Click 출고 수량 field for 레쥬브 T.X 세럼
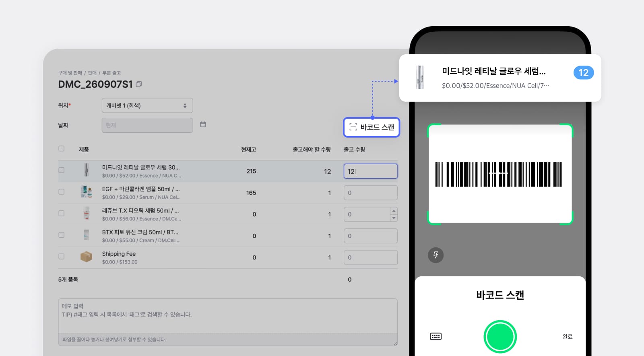Viewport: 644px width, 356px height. point(367,214)
